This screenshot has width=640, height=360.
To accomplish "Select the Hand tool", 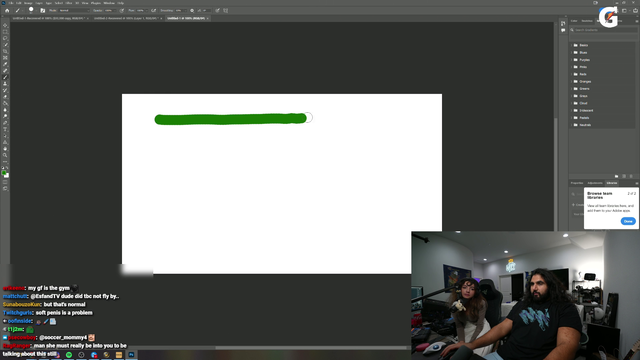I will click(x=5, y=149).
